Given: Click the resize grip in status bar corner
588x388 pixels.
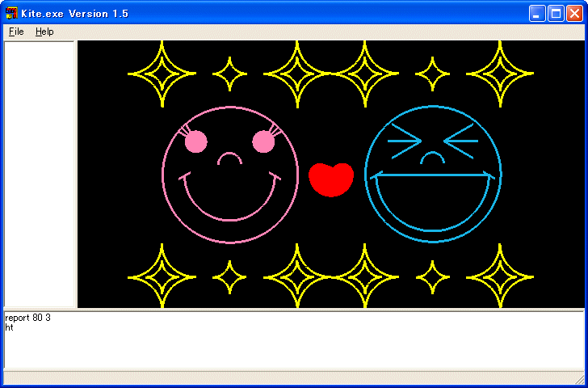Looking at the screenshot, I should (x=580, y=380).
